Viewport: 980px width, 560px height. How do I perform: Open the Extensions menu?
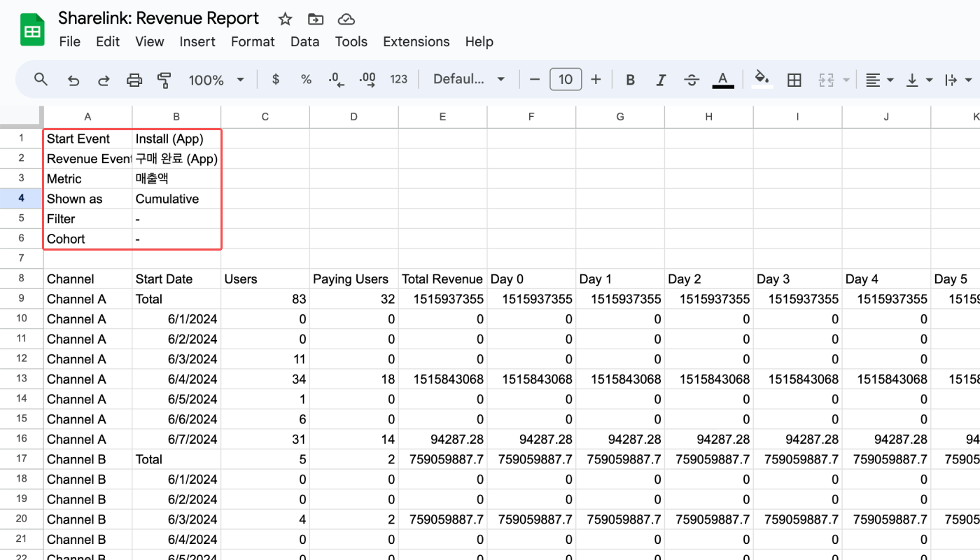pyautogui.click(x=416, y=42)
